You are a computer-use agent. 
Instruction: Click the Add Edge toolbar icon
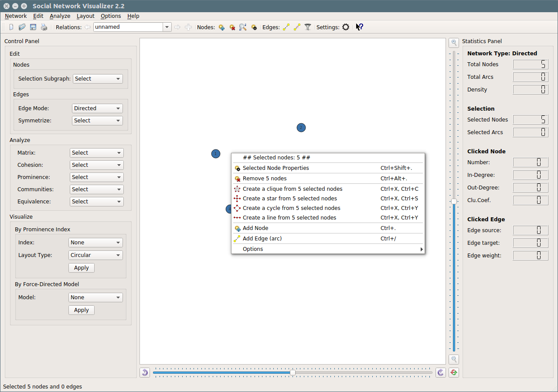(x=286, y=27)
